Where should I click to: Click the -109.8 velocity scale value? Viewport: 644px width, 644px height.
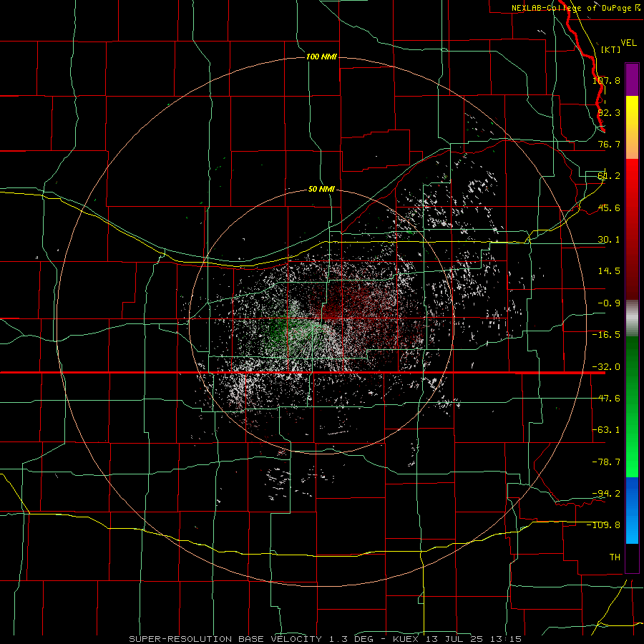coord(603,525)
